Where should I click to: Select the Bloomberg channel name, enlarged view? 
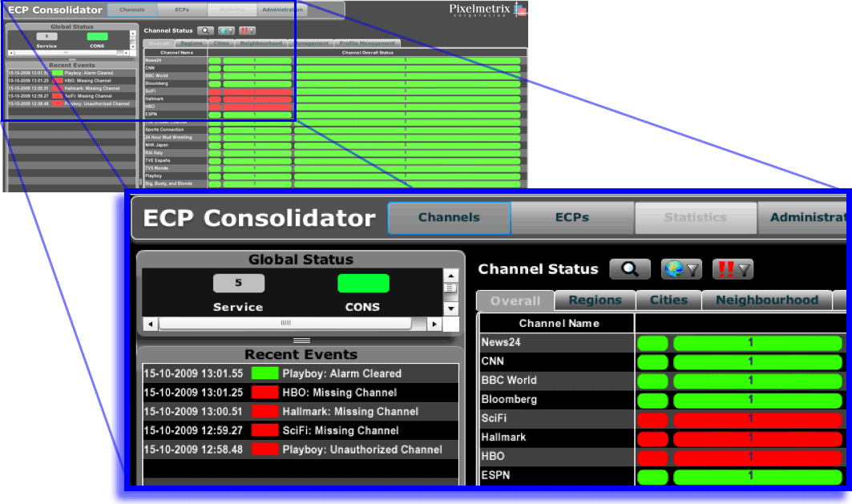(x=509, y=400)
